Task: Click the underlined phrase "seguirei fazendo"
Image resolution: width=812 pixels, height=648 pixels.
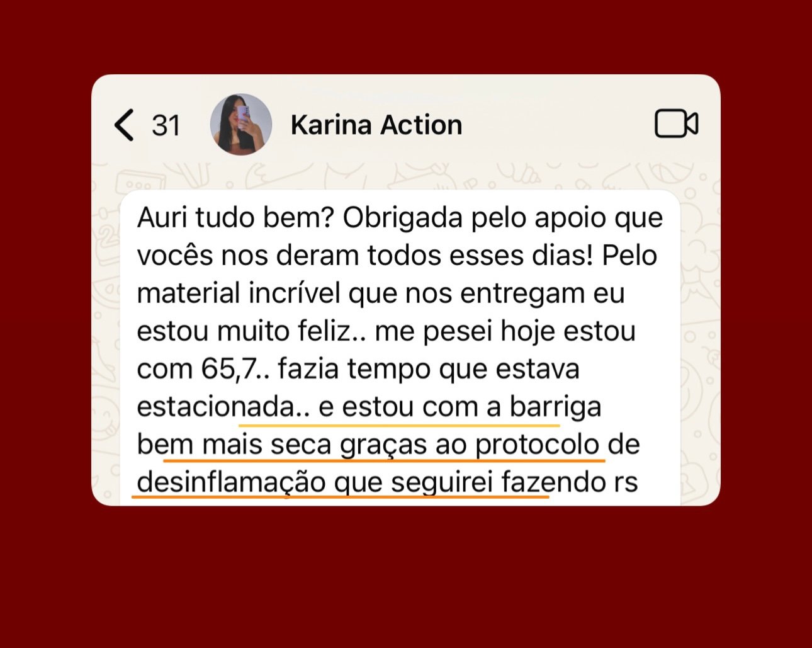Action: click(x=498, y=483)
